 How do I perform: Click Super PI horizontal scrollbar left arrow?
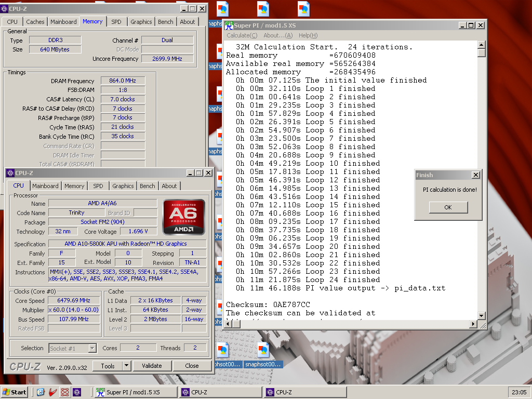(228, 324)
